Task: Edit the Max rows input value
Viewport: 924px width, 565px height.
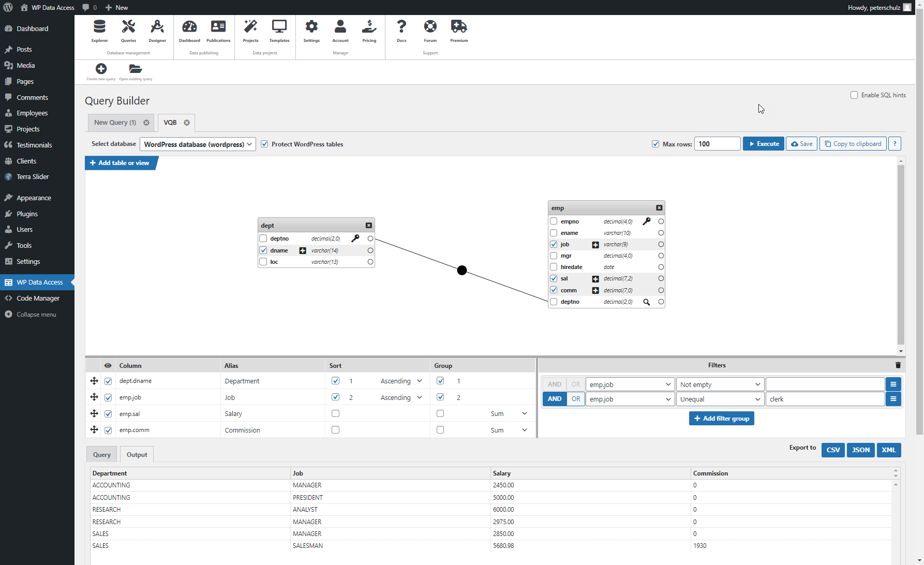Action: point(718,143)
